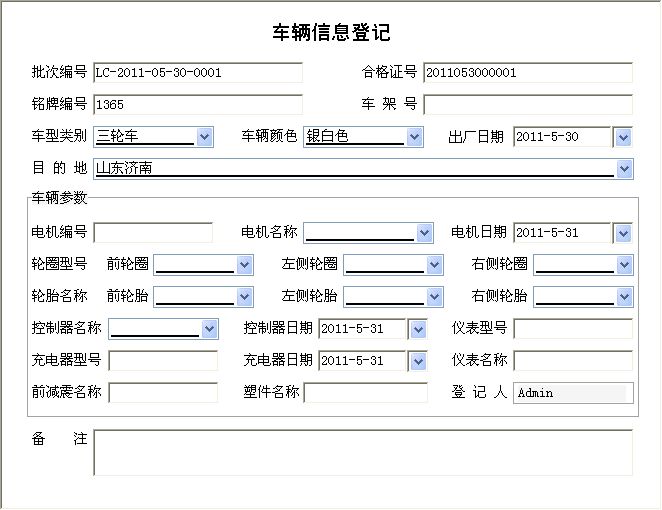Click the 前减震名称 input field
Image resolution: width=662 pixels, height=510 pixels.
pyautogui.click(x=163, y=393)
